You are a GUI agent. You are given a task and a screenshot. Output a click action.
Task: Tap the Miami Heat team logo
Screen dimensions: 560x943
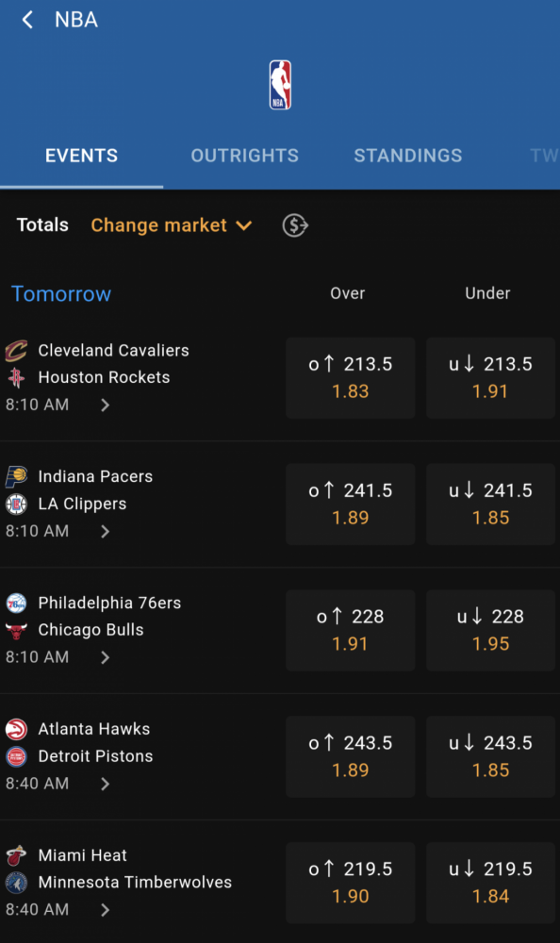(x=16, y=855)
